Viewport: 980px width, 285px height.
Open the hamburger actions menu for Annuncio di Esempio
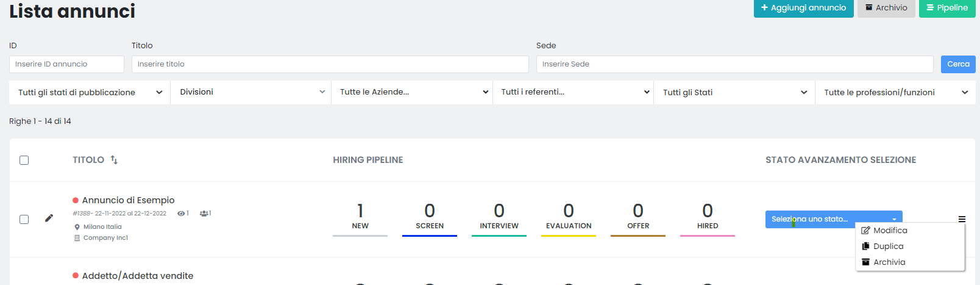click(x=962, y=219)
